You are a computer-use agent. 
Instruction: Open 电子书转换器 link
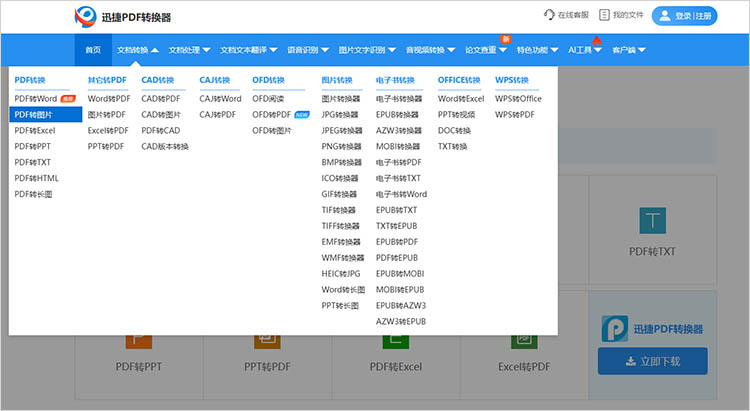click(399, 99)
